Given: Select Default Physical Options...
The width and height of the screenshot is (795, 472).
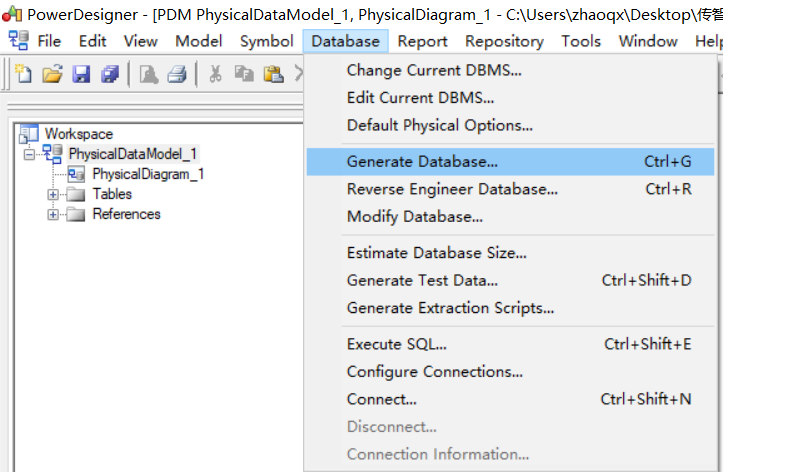Looking at the screenshot, I should click(511, 125).
